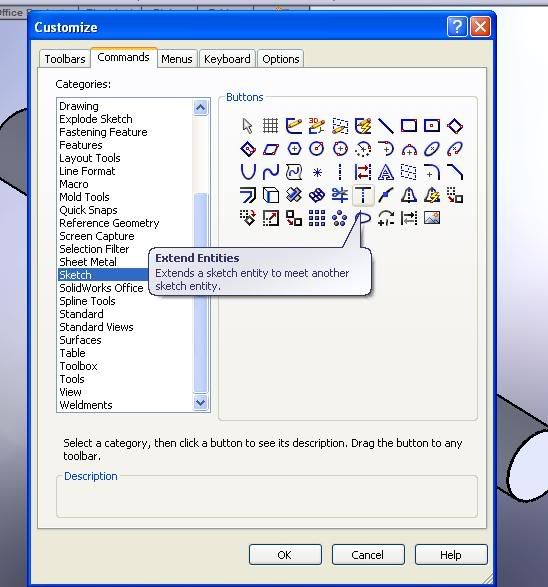Click scroll down arrow in Categories list
This screenshot has height=587, width=548.
click(201, 403)
